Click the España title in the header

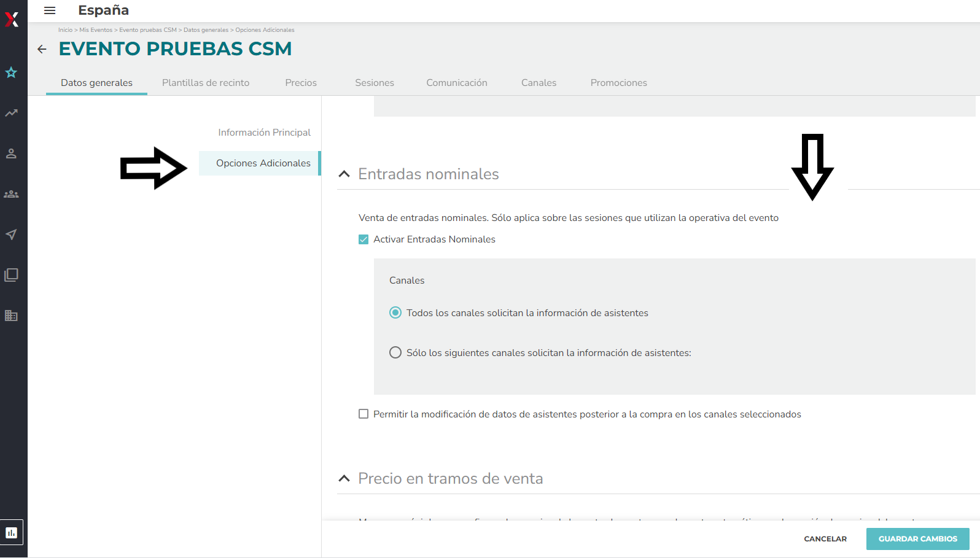coord(103,10)
